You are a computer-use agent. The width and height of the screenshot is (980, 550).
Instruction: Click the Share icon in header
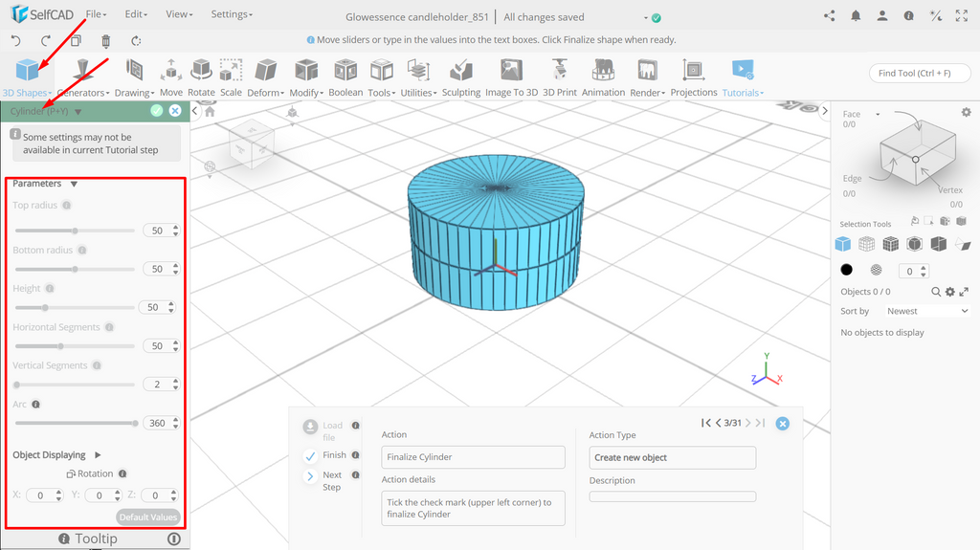830,16
